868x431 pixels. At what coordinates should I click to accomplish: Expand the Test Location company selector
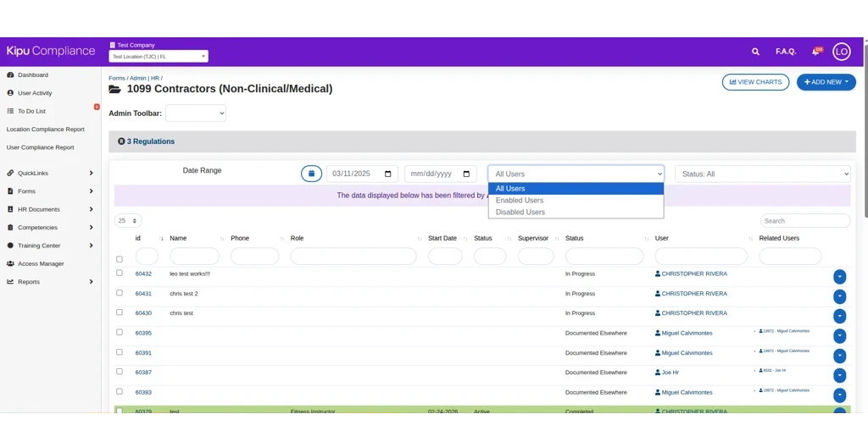tap(159, 57)
